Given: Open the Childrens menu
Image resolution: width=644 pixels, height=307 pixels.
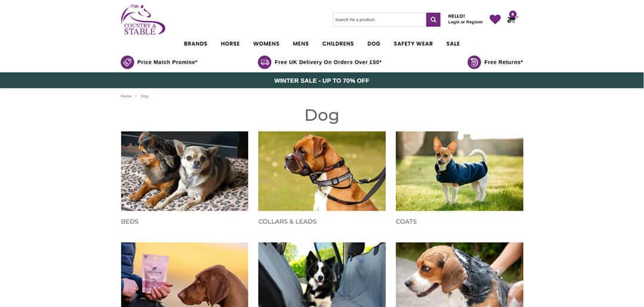Looking at the screenshot, I should pyautogui.click(x=338, y=44).
